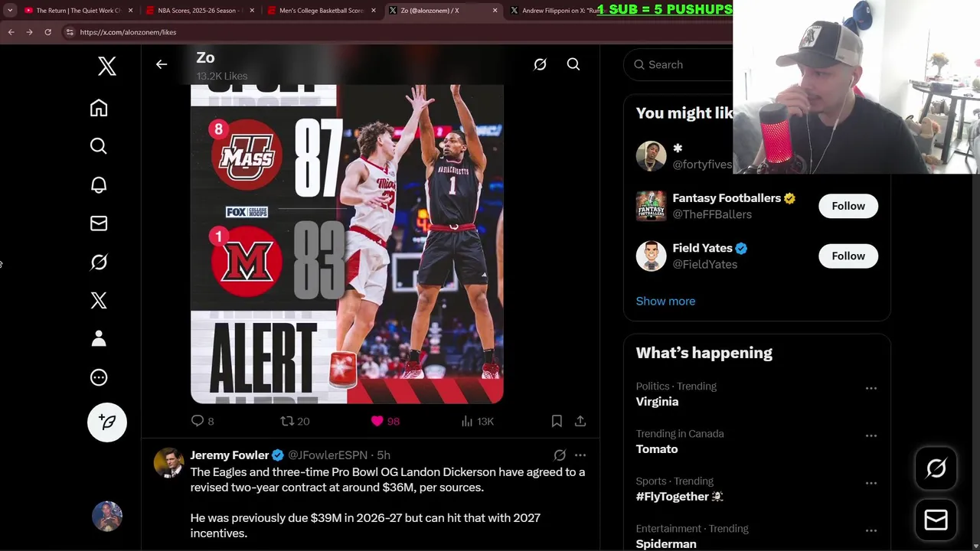
Task: Close the Zo (@alonzonem) tab
Action: tap(495, 11)
